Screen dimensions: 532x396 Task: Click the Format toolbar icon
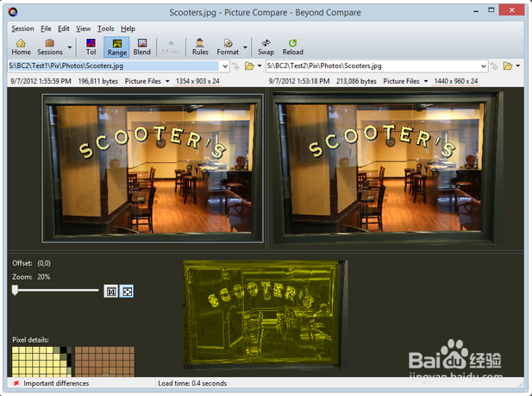228,47
